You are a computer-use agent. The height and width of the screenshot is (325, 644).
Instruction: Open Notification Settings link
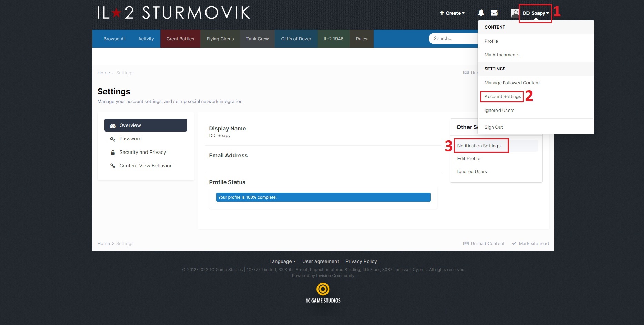(479, 146)
